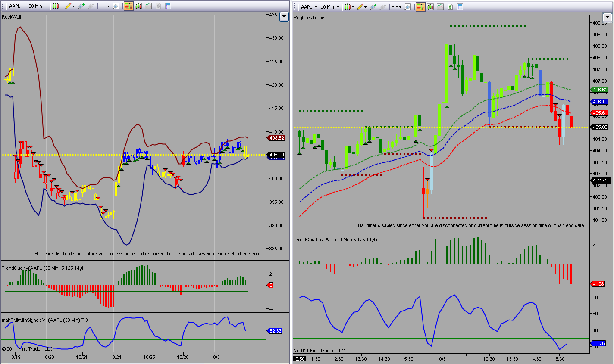This screenshot has width=614, height=364.
Task: Click the 14:30 time label left of 10/31
Action: click(384, 359)
